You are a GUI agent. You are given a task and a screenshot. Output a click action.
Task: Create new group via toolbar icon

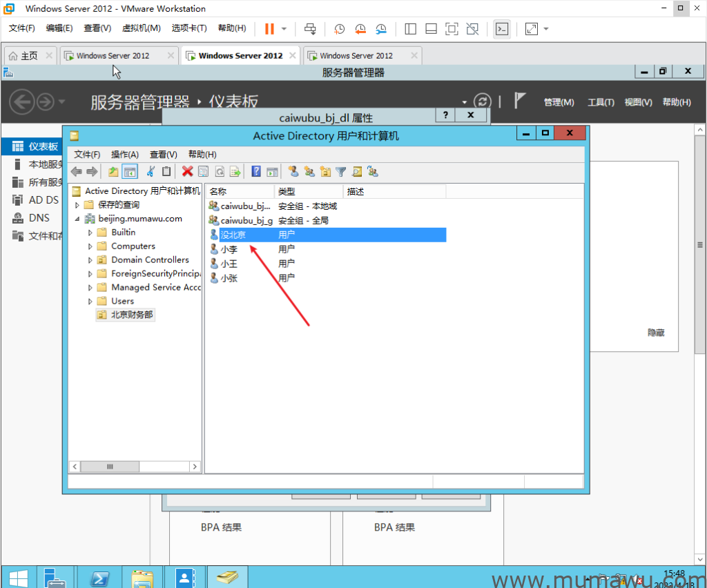click(309, 172)
